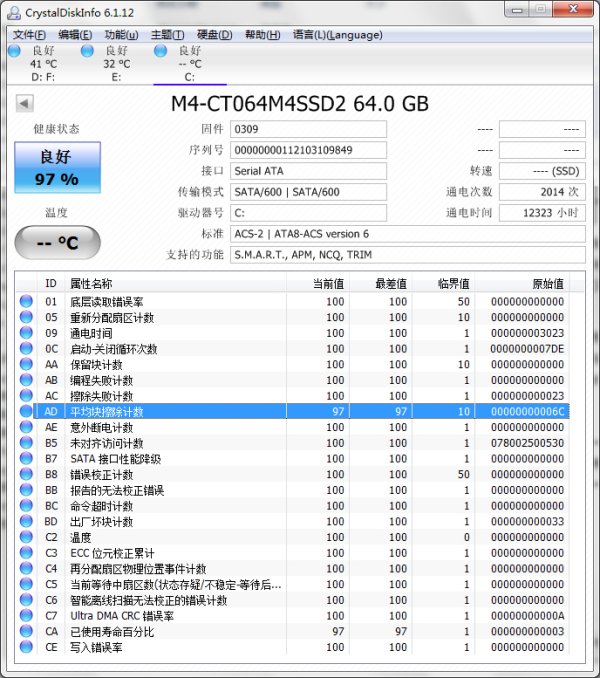Select the C: disk status icon
Image resolution: width=600 pixels, height=678 pixels.
click(x=160, y=50)
